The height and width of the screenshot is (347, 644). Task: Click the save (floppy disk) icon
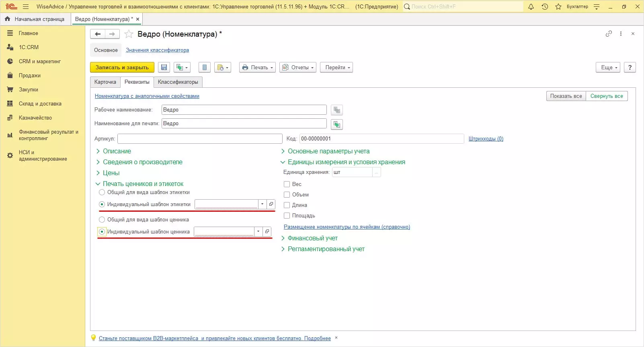pyautogui.click(x=164, y=68)
